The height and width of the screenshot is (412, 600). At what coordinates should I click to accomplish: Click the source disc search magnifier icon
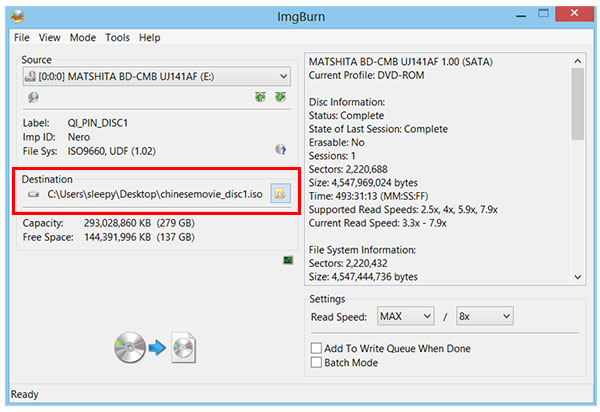click(x=33, y=97)
